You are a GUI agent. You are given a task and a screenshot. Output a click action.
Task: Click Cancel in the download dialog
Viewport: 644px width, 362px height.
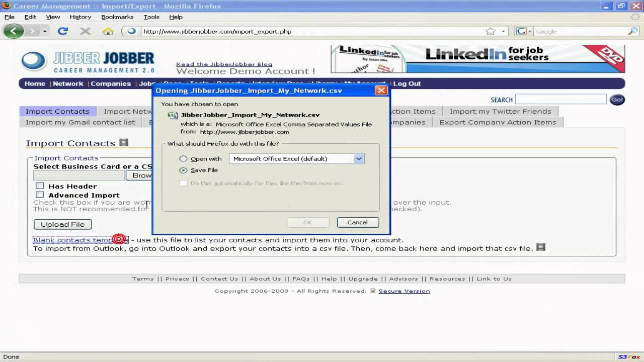pyautogui.click(x=357, y=222)
